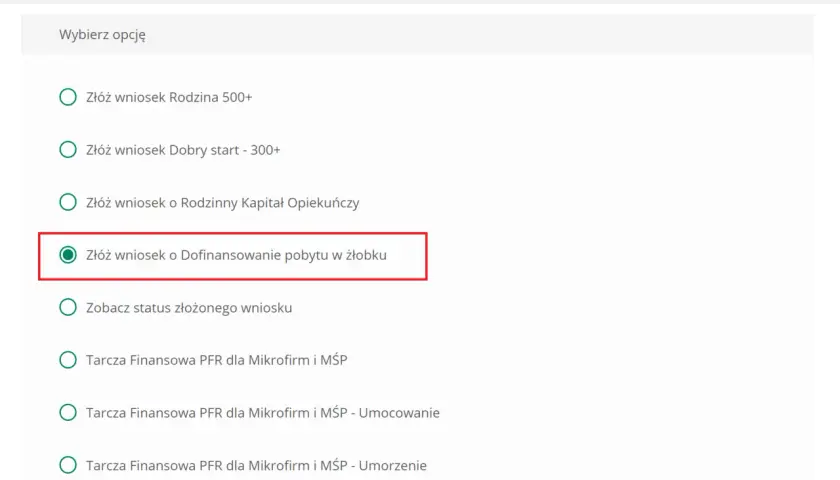This screenshot has height=480, width=840.
Task: Click label text Dofinansowanie pobytu w żłobku
Action: [236, 256]
